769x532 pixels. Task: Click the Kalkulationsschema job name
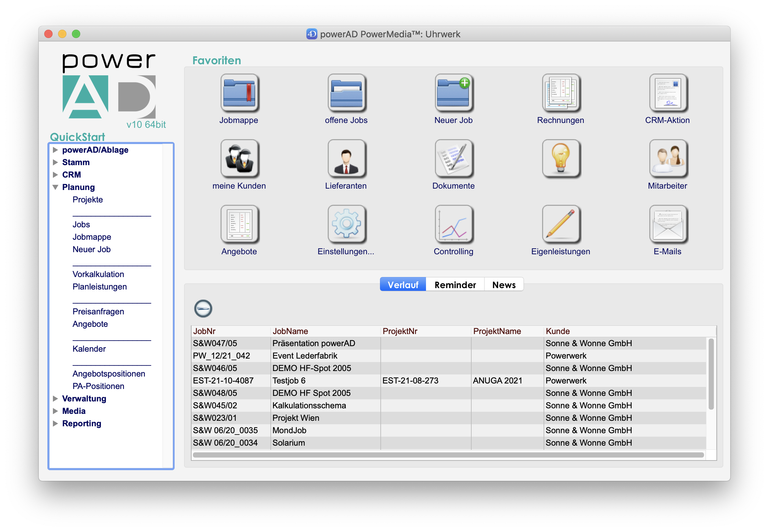pyautogui.click(x=309, y=406)
